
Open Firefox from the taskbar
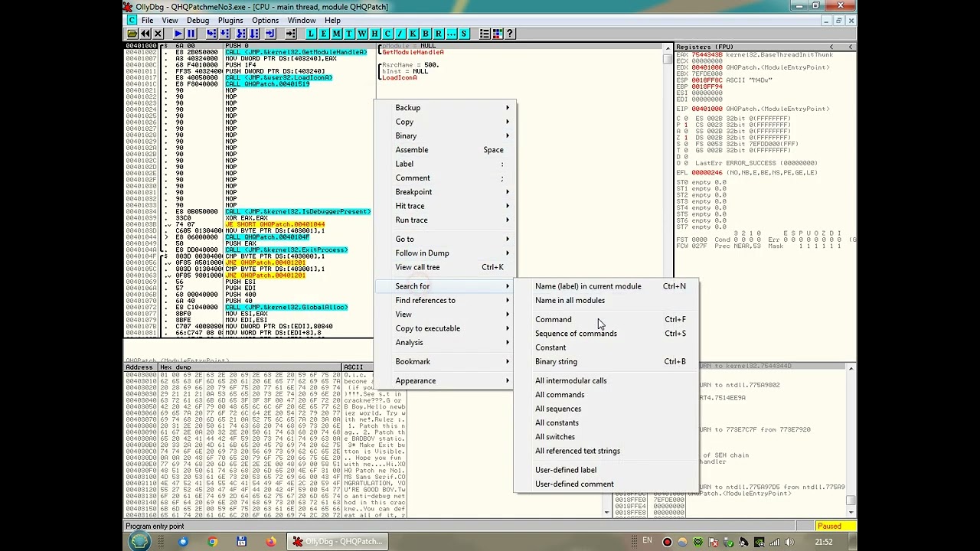coord(271,542)
